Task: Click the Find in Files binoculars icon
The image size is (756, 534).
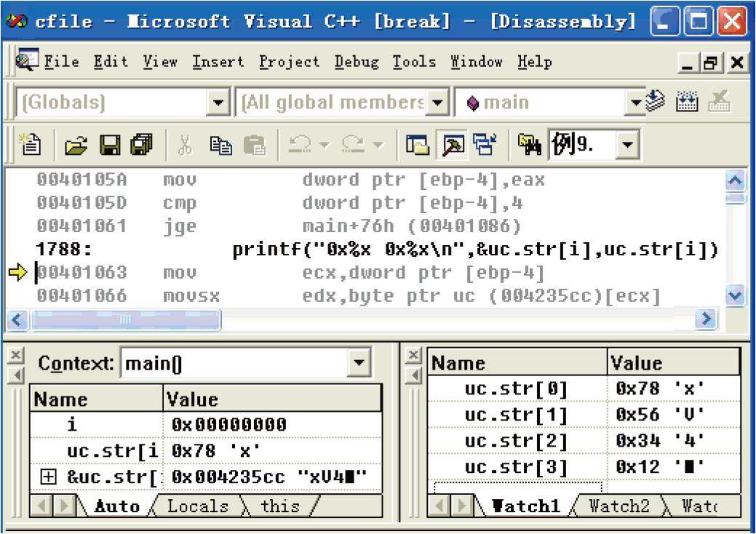Action: 530,144
